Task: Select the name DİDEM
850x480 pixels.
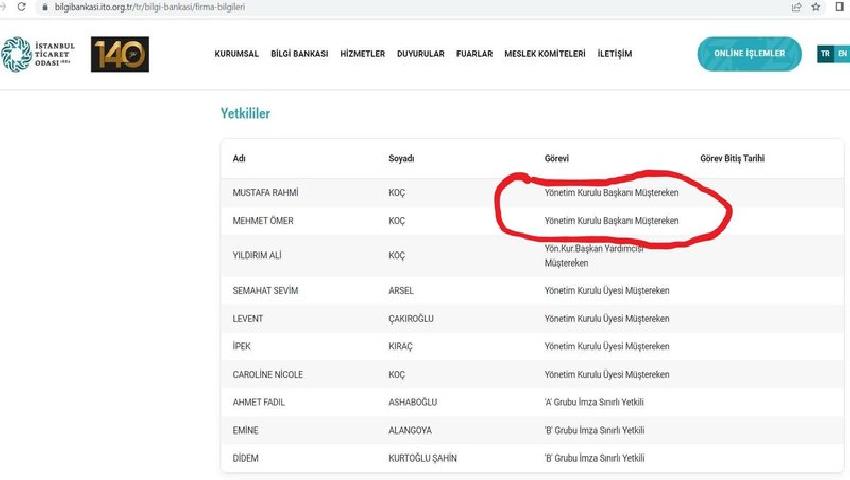Action: click(246, 458)
